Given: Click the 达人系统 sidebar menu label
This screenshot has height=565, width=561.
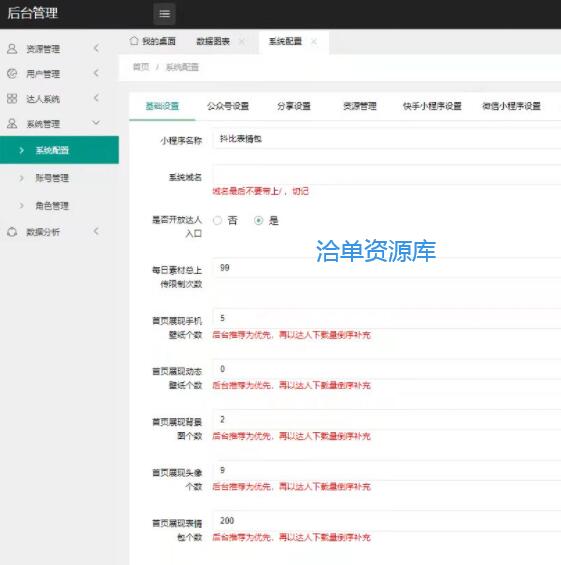Looking at the screenshot, I should coord(43,99).
